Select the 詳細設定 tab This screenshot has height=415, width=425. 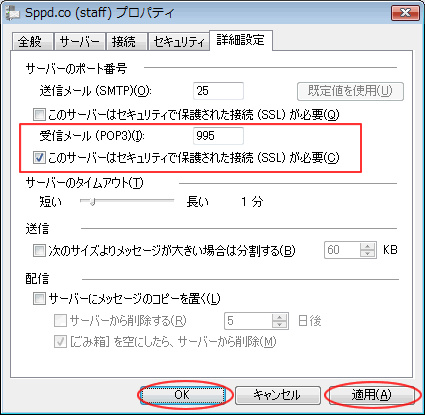[241, 40]
